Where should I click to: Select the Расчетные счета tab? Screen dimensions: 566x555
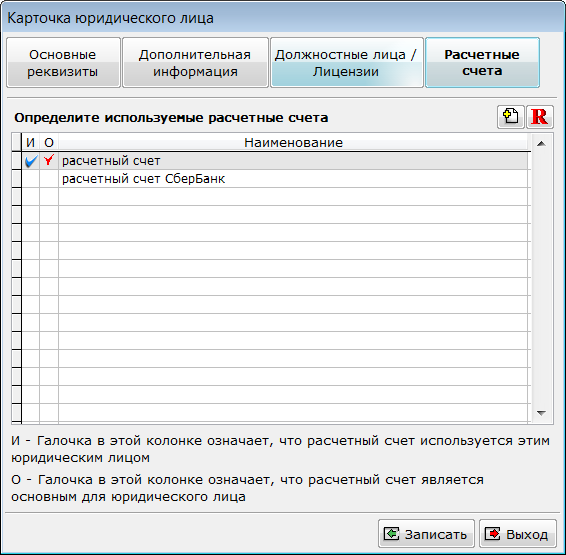click(x=482, y=62)
